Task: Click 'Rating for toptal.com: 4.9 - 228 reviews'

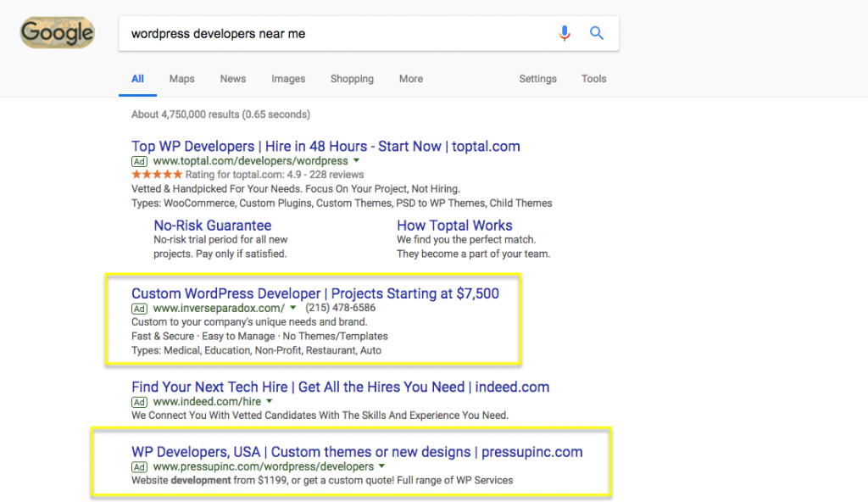Action: [x=275, y=175]
